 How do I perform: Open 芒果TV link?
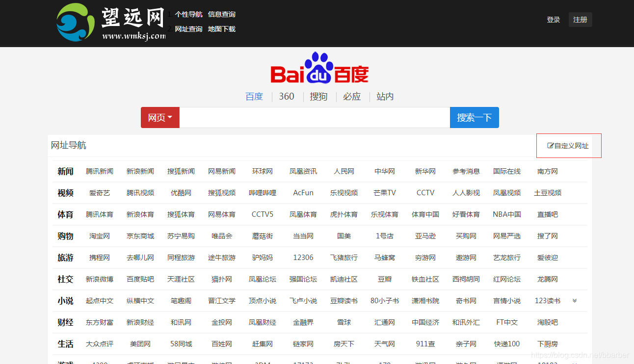coord(385,193)
